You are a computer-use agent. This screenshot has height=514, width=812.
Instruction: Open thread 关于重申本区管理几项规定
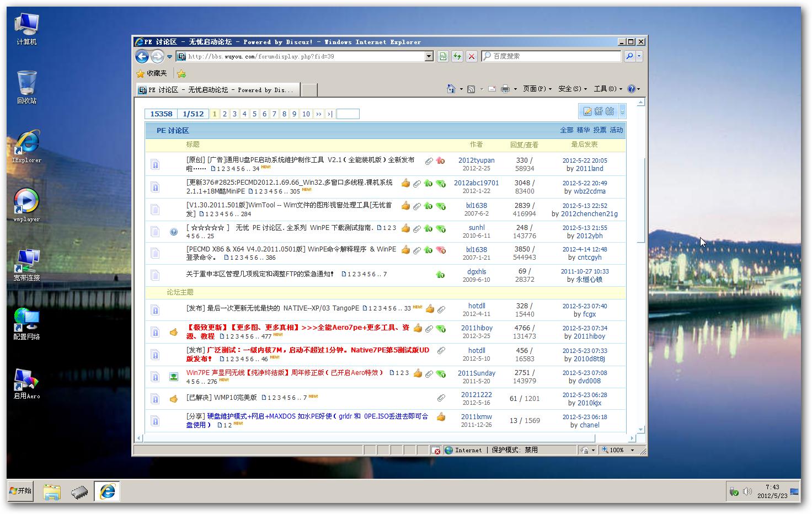click(260, 274)
